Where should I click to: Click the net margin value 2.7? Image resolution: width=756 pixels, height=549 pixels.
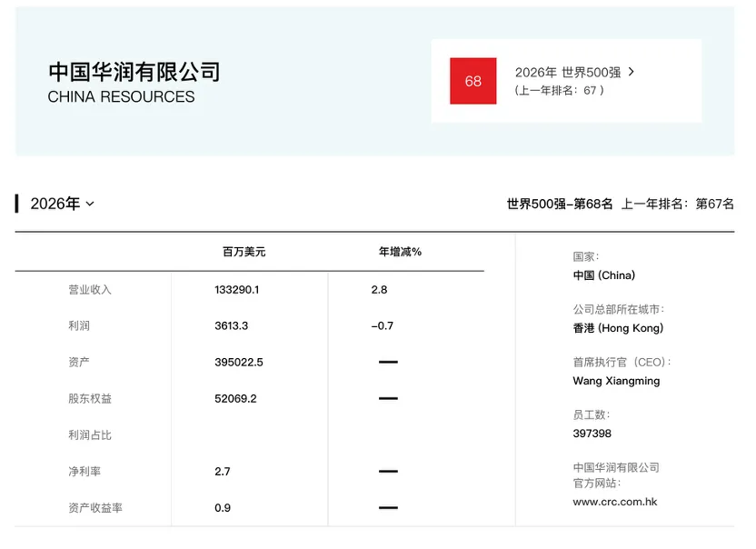(223, 472)
